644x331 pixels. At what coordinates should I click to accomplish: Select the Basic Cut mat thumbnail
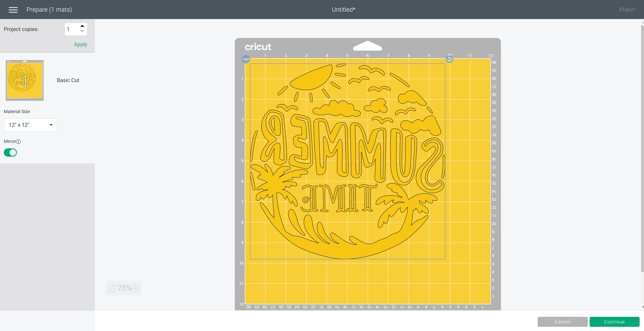tap(25, 80)
